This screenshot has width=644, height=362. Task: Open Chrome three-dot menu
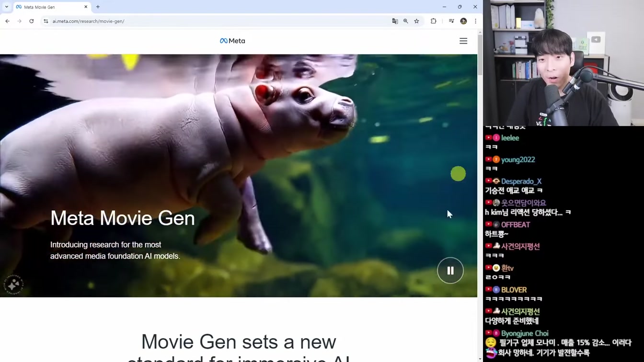click(475, 21)
